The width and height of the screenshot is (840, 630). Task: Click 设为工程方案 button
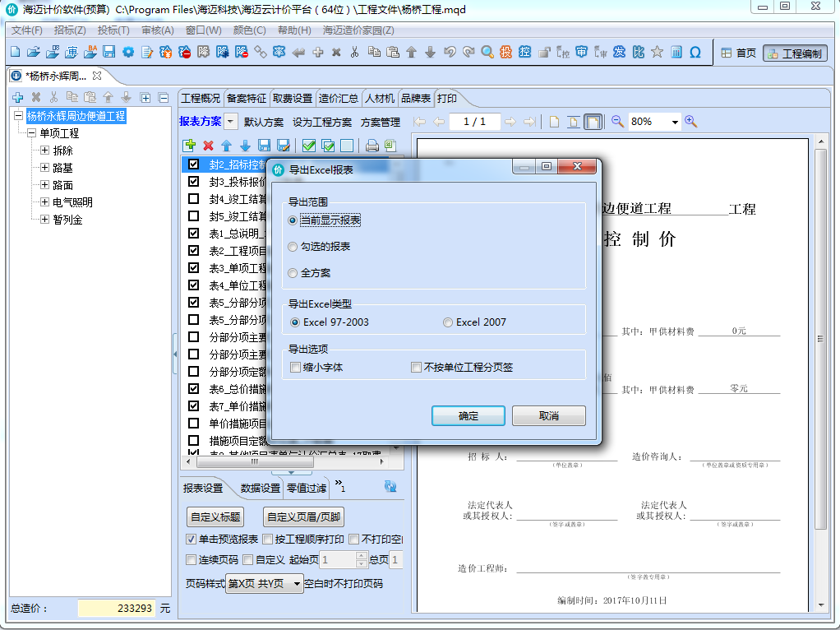pyautogui.click(x=322, y=122)
